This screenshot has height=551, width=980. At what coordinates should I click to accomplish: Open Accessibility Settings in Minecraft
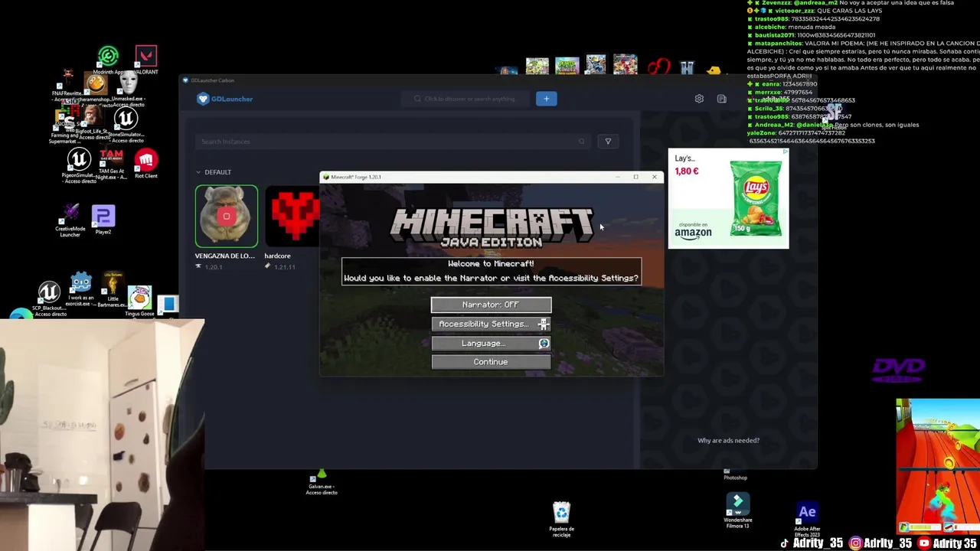pos(491,324)
